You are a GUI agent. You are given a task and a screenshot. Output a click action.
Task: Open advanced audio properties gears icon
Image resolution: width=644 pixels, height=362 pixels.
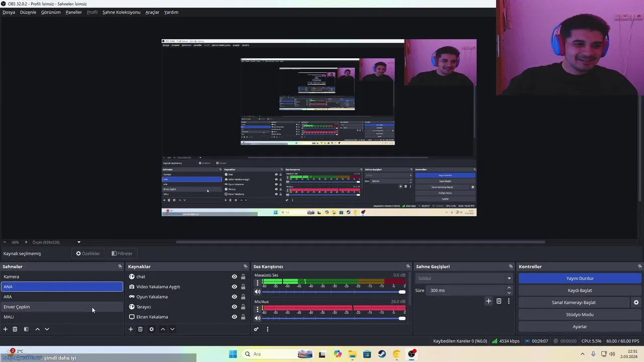click(256, 329)
